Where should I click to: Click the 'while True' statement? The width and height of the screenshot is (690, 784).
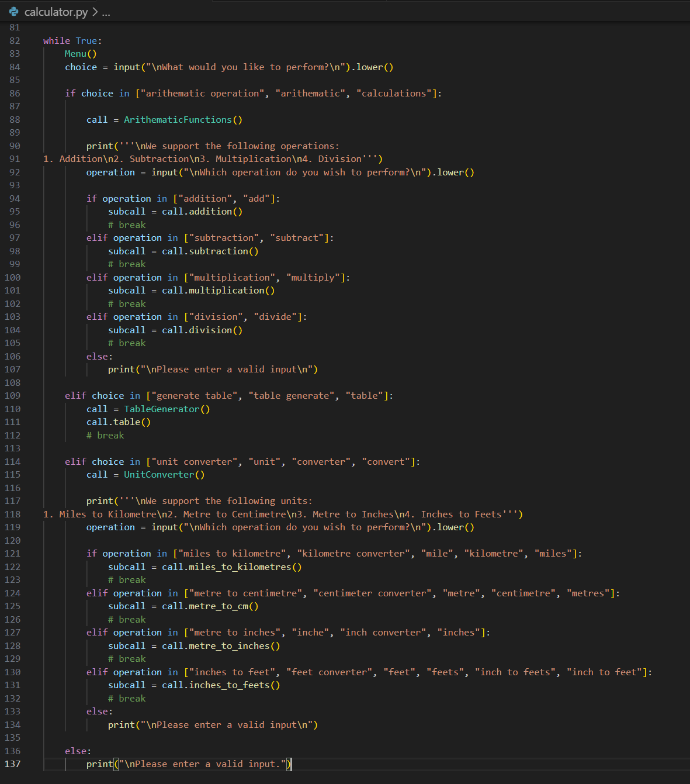70,41
